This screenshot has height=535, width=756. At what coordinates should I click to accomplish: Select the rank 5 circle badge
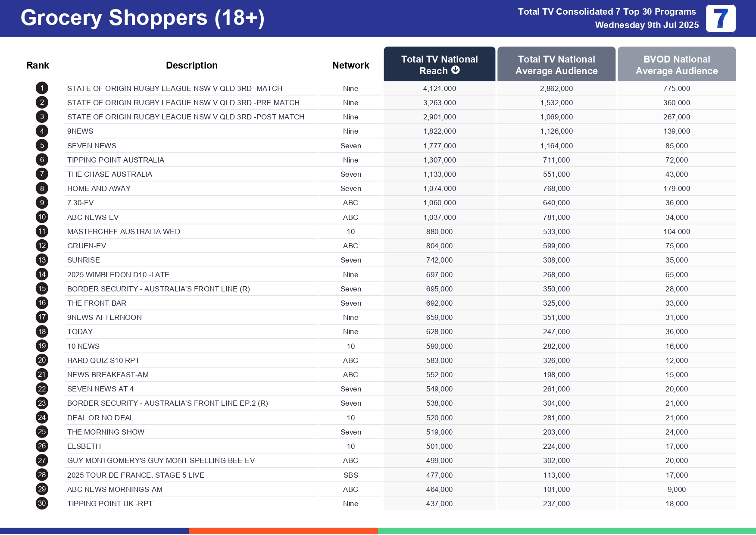pyautogui.click(x=42, y=146)
